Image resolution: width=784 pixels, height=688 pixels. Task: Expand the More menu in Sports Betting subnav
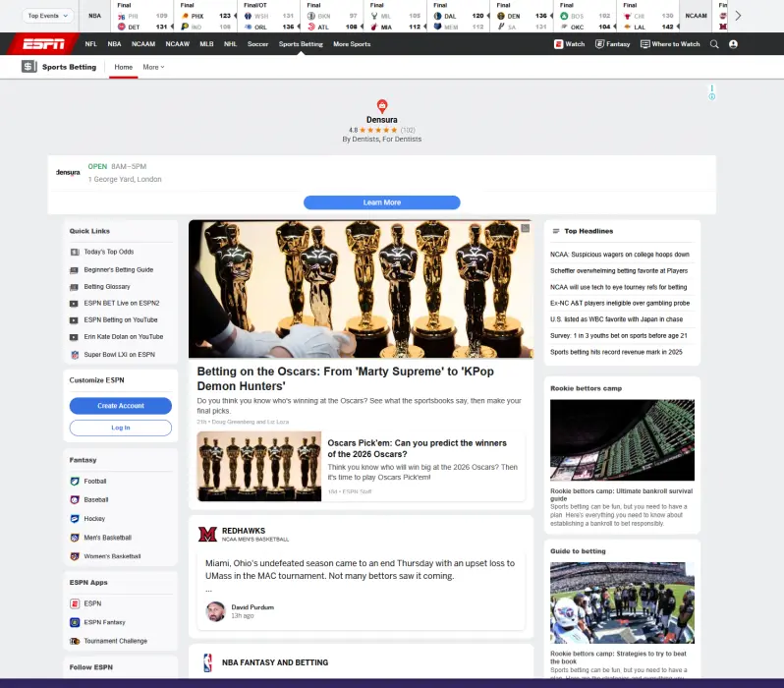click(x=153, y=67)
